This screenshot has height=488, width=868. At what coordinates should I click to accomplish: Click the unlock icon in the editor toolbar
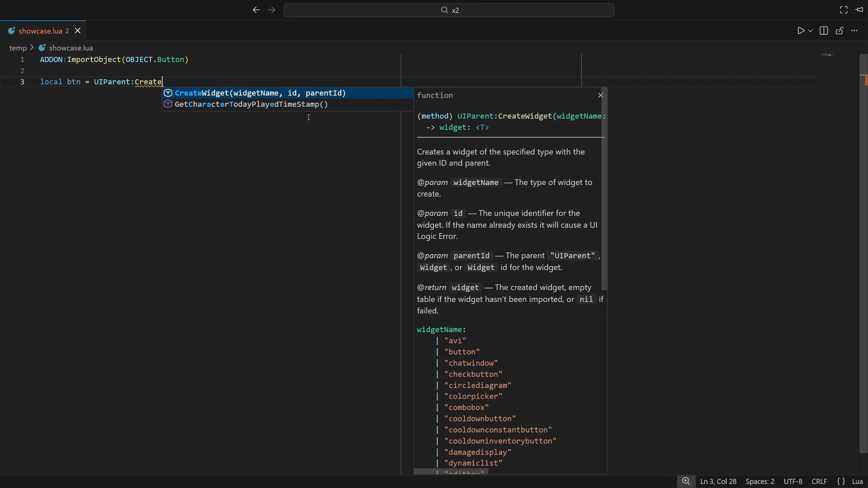tap(840, 31)
